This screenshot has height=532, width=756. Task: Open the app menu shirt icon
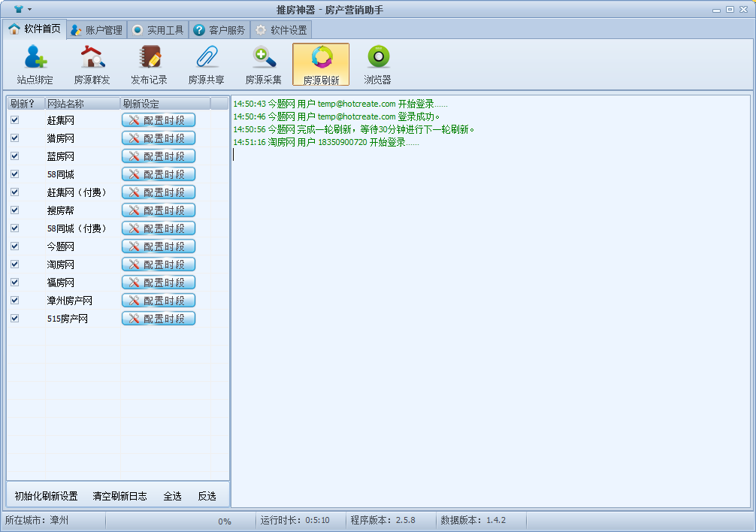click(x=19, y=9)
